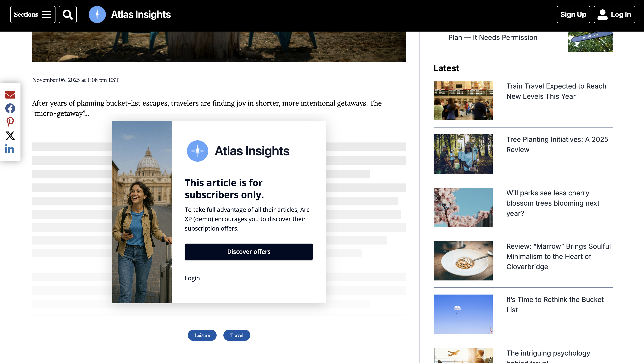Click compass logo inside paywall modal
The width and height of the screenshot is (644, 363).
(198, 151)
